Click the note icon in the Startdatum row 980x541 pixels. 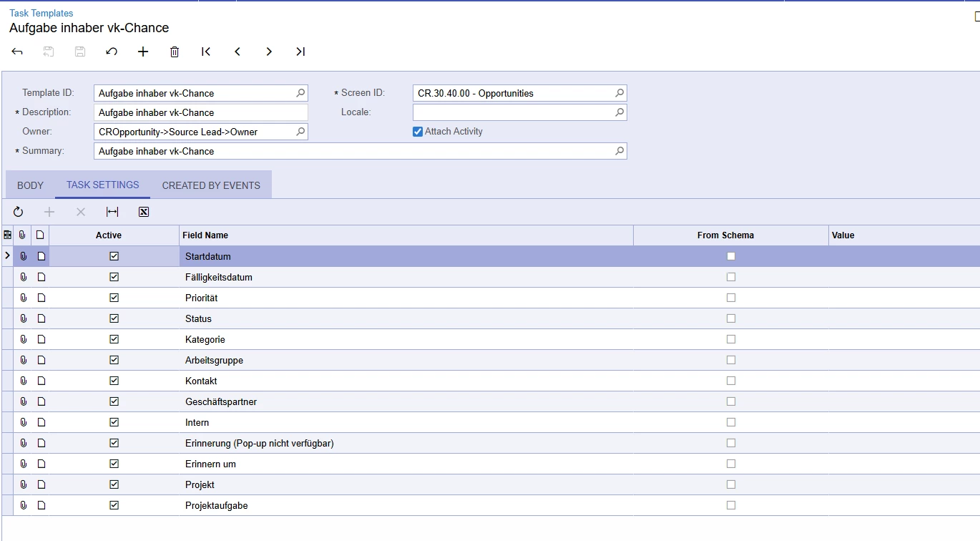(41, 256)
